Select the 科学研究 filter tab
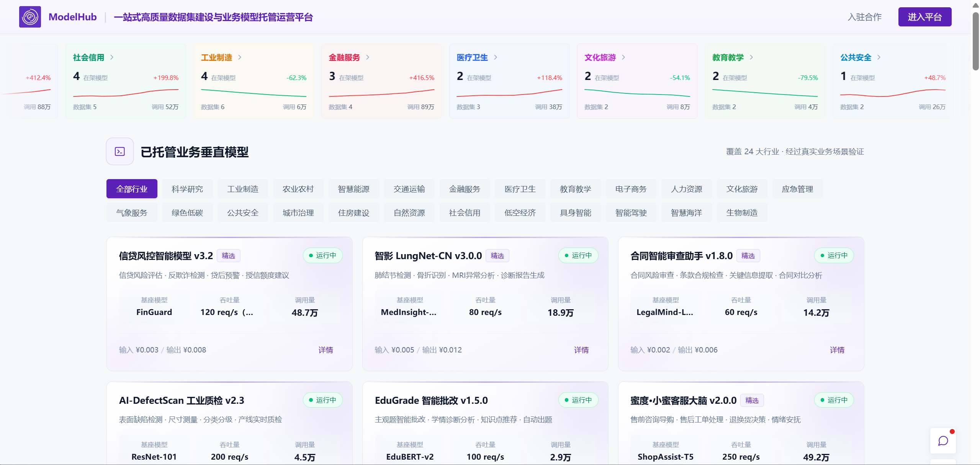This screenshot has width=980, height=465. pos(187,189)
